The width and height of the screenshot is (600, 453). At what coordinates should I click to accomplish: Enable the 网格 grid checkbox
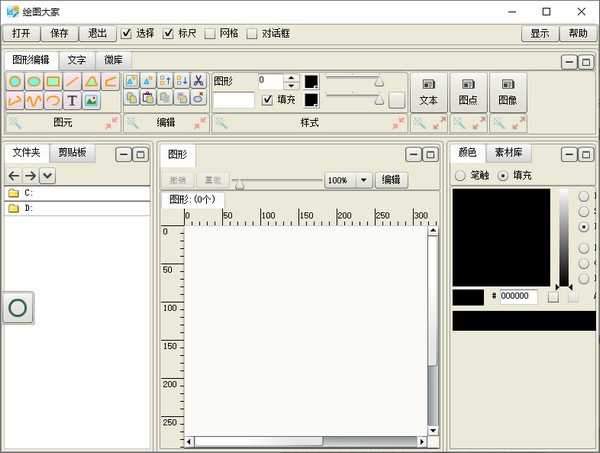pos(210,33)
